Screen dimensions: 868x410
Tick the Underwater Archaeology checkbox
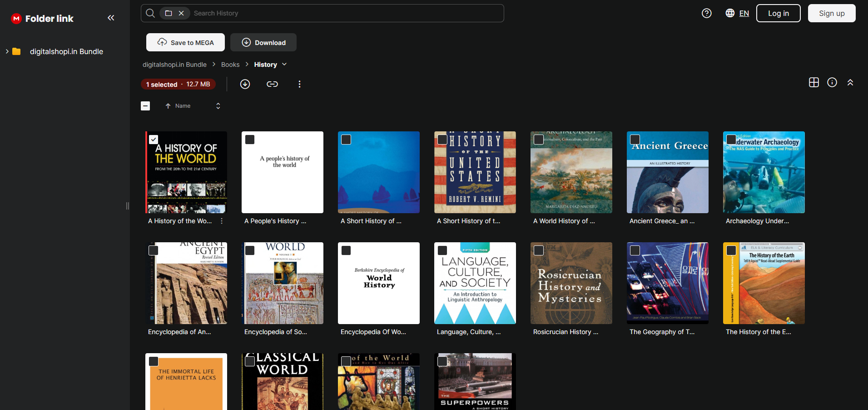click(x=731, y=140)
